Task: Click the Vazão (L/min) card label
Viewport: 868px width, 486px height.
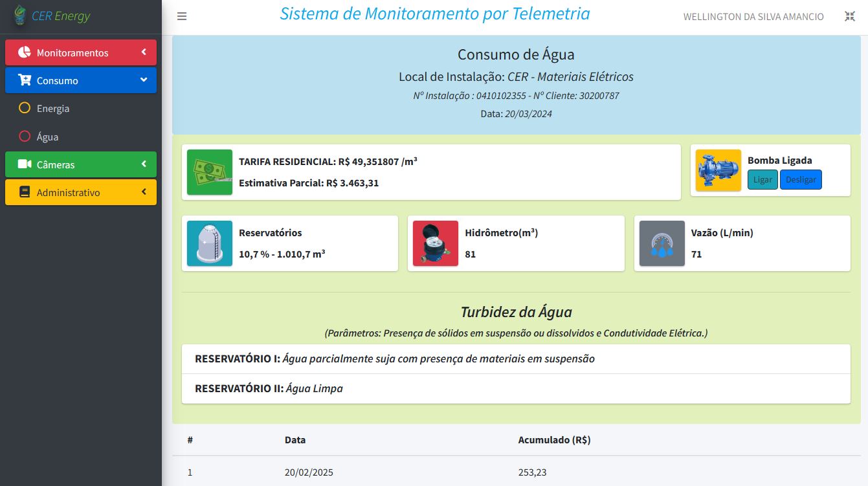Action: point(722,232)
